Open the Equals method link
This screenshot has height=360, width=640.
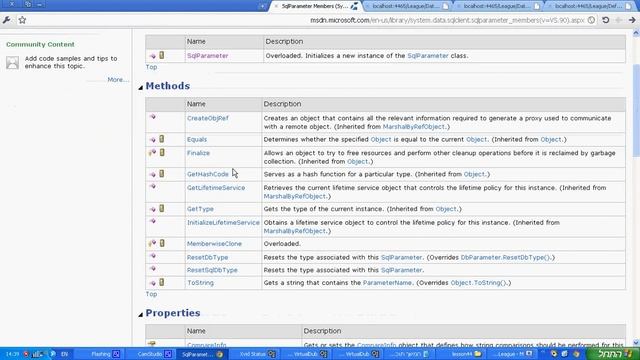point(197,139)
